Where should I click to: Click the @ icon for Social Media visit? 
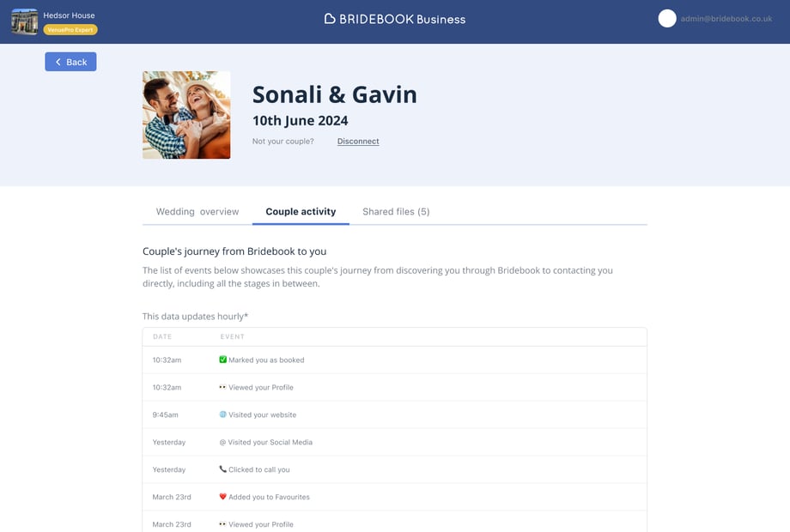click(x=223, y=443)
